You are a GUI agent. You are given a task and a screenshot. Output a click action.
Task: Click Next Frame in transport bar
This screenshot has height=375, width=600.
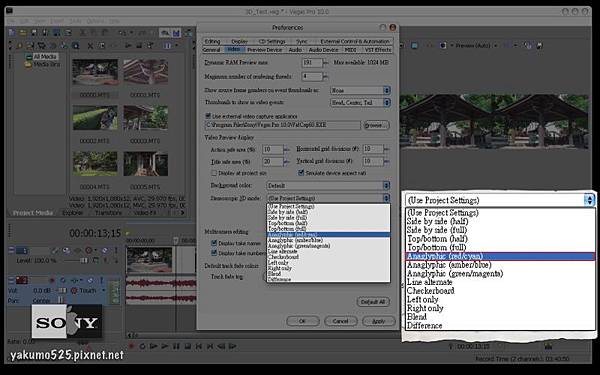(232, 346)
